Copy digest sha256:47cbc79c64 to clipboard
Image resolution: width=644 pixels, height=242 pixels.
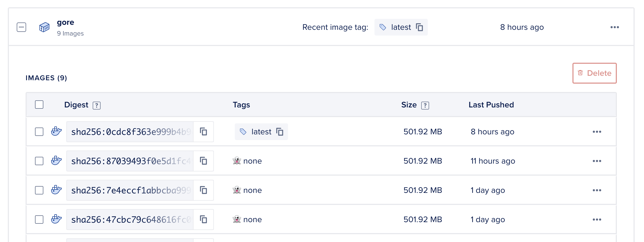click(203, 220)
